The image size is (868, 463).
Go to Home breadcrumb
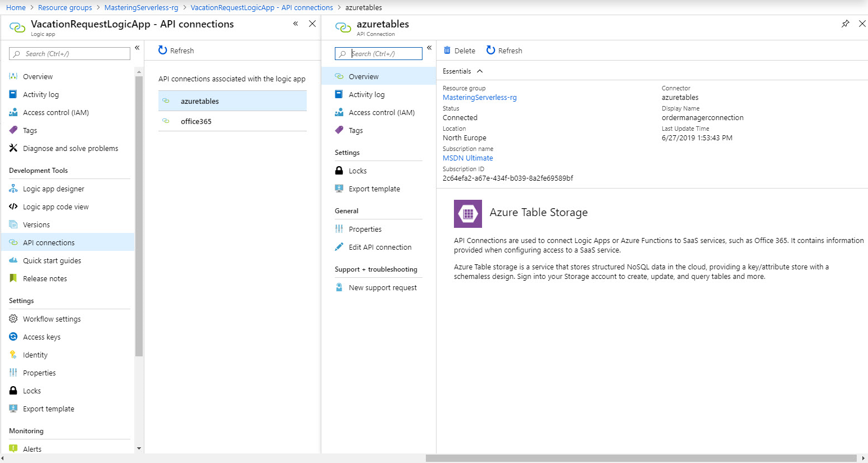click(x=16, y=7)
